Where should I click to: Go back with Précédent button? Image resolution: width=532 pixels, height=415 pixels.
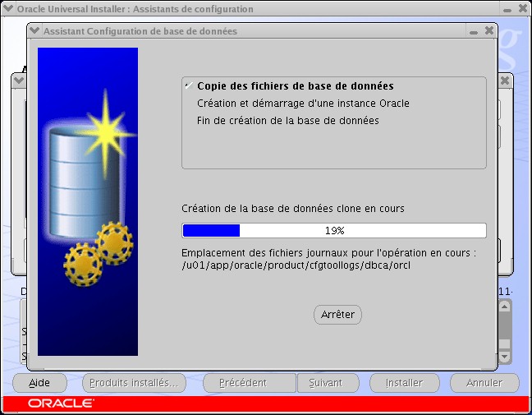[250, 383]
